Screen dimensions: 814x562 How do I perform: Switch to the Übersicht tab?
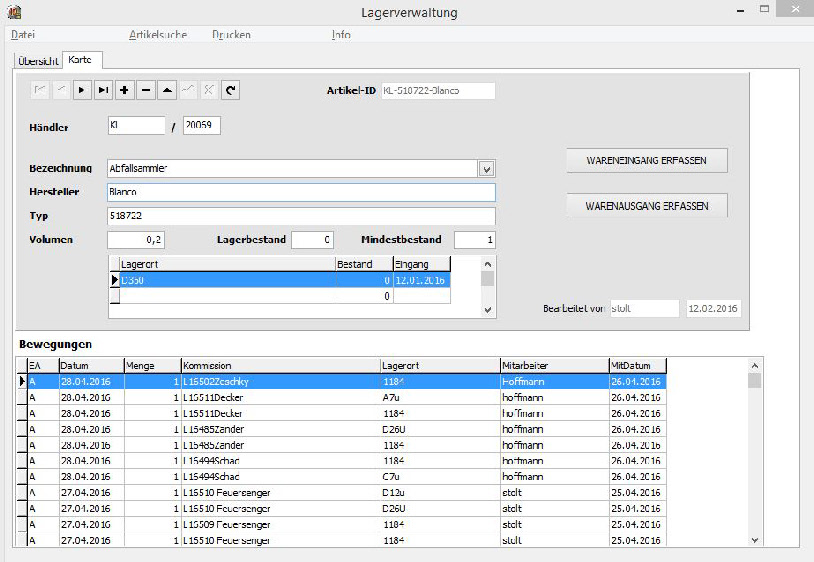coord(38,61)
